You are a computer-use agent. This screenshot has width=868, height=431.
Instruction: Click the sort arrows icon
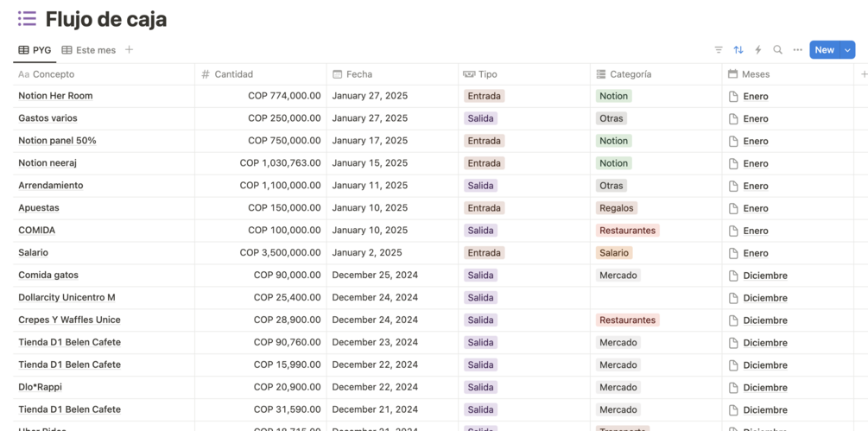(x=738, y=50)
